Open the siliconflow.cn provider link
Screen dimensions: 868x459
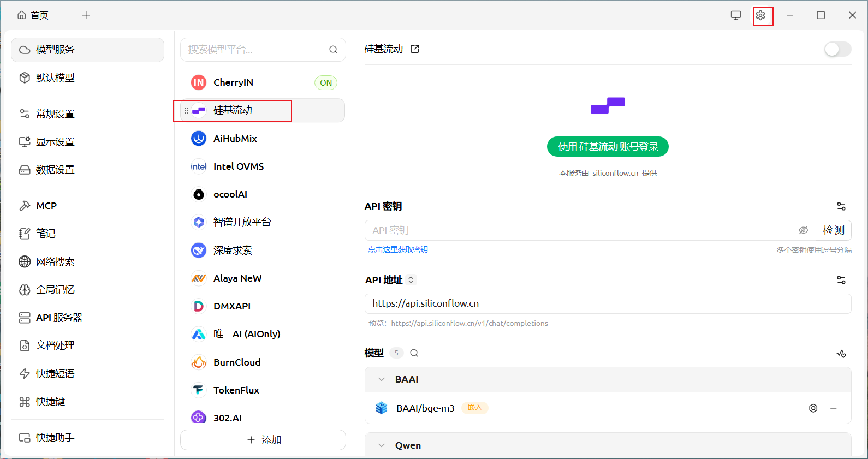click(615, 173)
